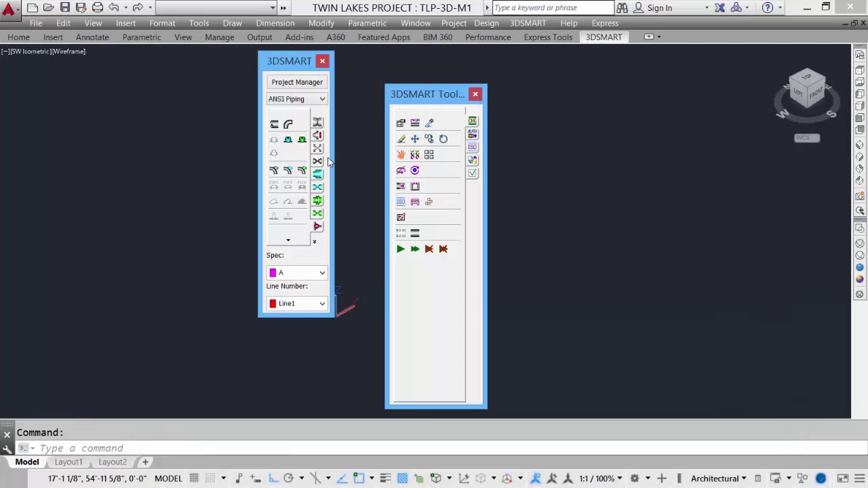This screenshot has width=868, height=488.
Task: Expand the double chevron under side tabs
Action: point(314,241)
